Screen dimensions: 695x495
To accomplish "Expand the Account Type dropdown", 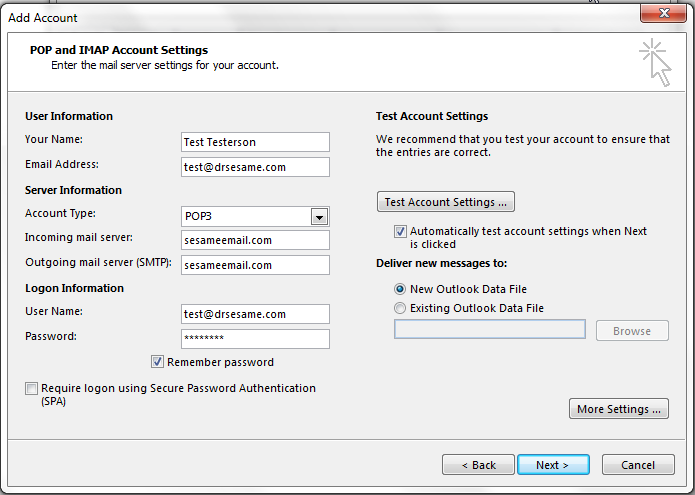I will [x=319, y=217].
